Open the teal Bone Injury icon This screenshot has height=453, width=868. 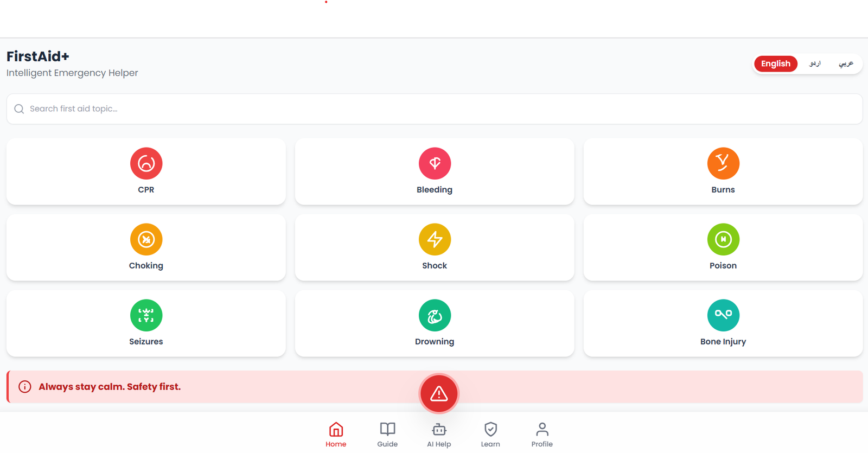[723, 315]
